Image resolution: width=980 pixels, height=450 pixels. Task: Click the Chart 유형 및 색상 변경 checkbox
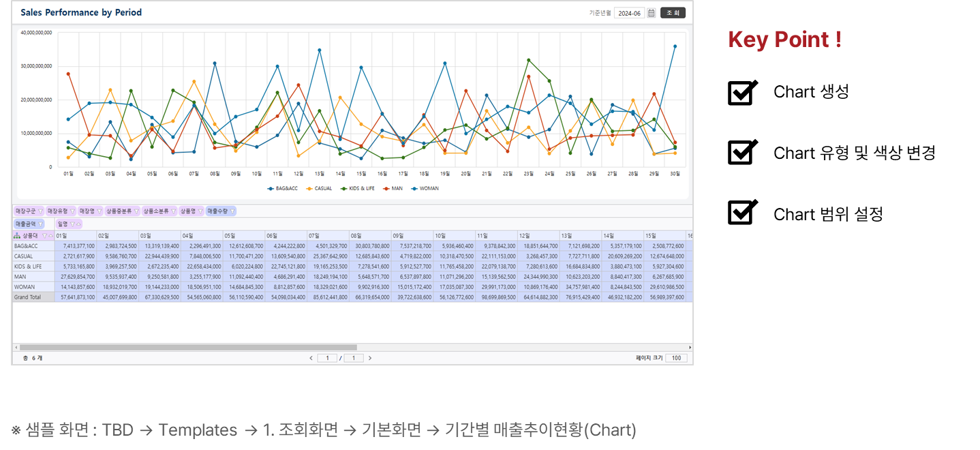point(743,152)
